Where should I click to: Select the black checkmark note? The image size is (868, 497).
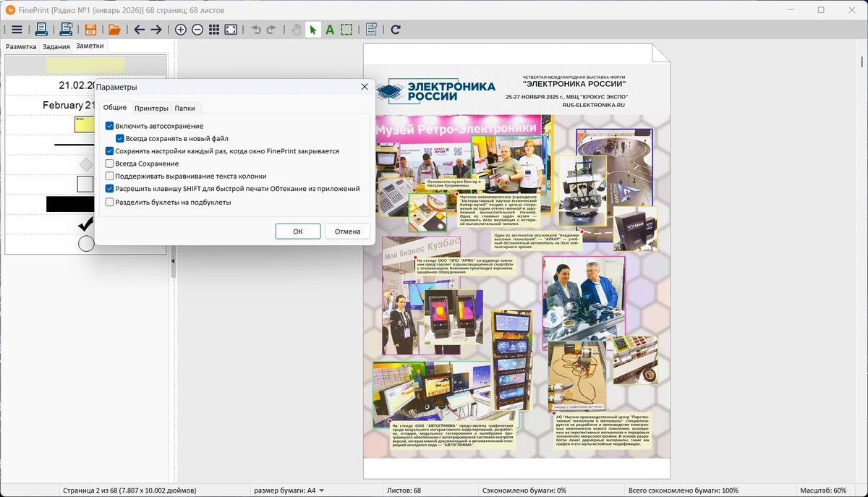[x=86, y=224]
